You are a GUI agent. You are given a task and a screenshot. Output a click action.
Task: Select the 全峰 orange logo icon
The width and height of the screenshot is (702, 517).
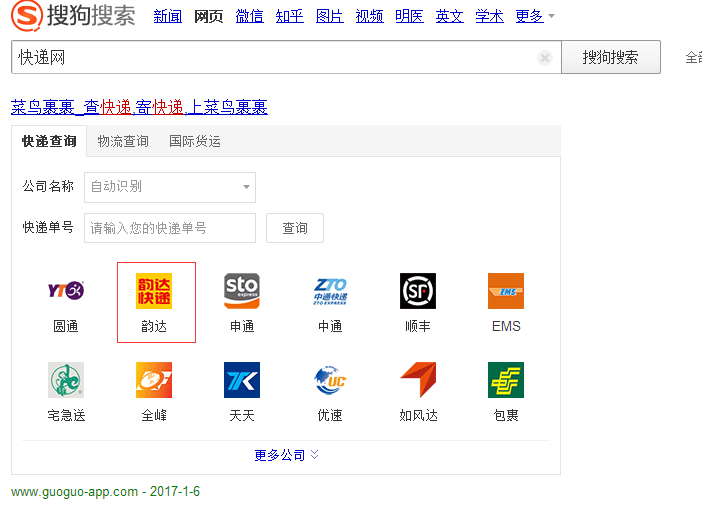click(x=154, y=380)
